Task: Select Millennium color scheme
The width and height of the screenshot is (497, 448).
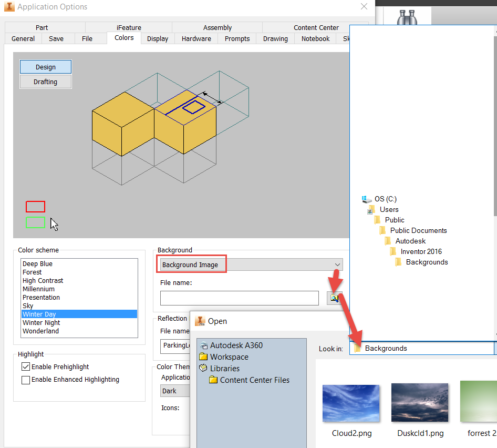Action: [79, 289]
